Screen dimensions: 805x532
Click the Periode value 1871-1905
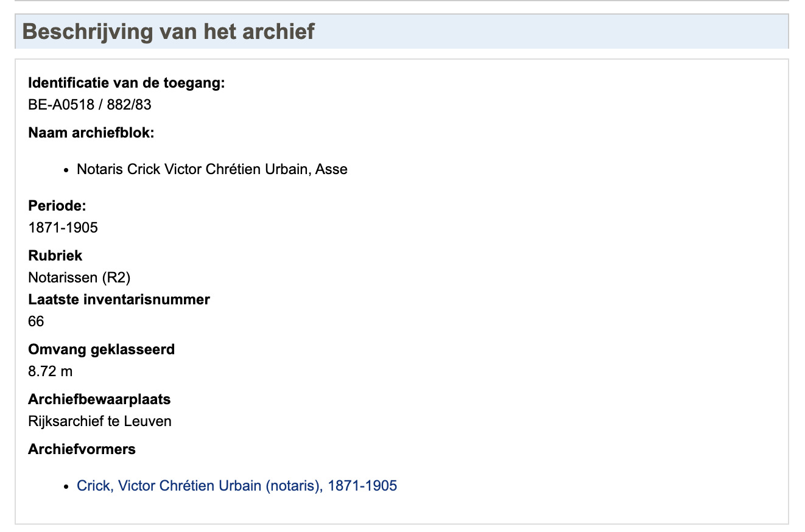63,228
